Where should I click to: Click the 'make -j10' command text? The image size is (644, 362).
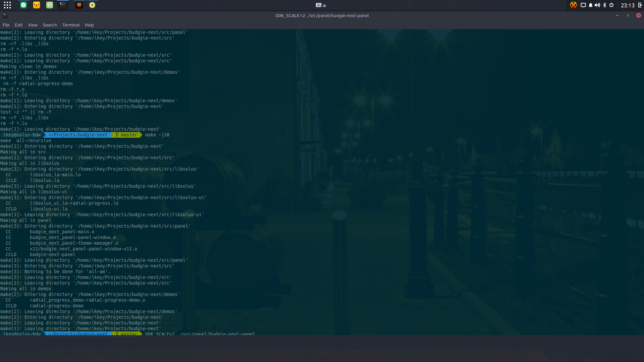click(x=157, y=135)
